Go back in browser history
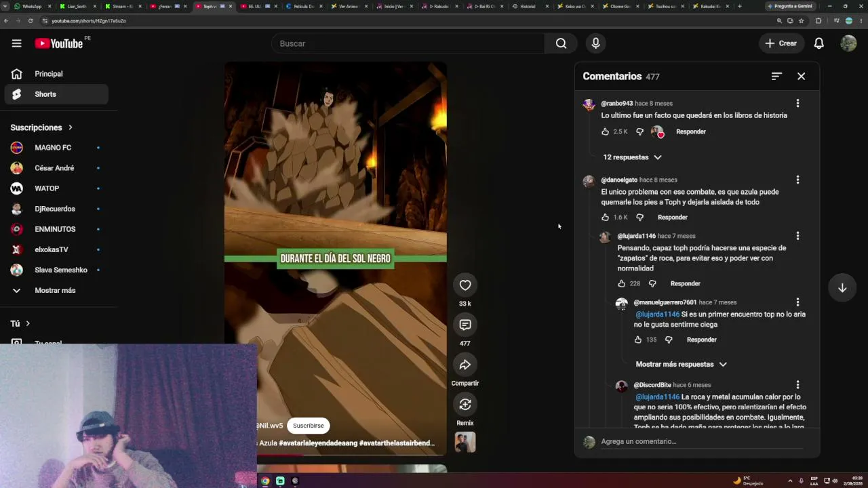Image resolution: width=868 pixels, height=488 pixels. click(6, 21)
